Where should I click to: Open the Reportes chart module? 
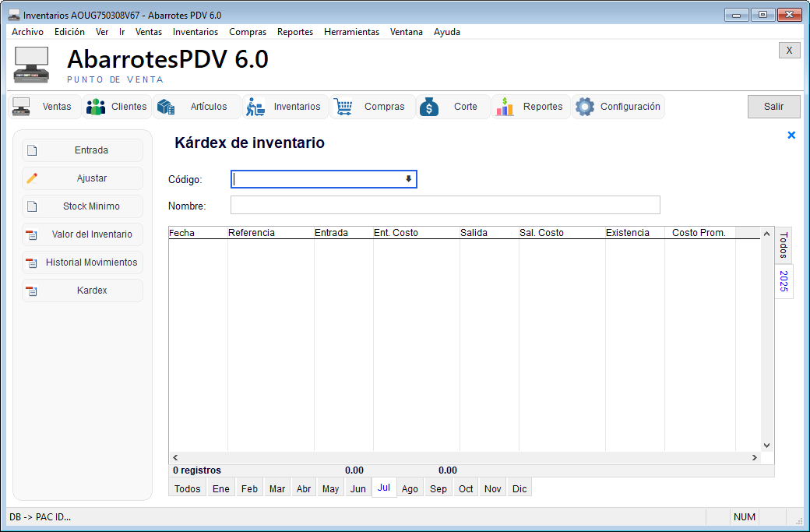click(530, 107)
